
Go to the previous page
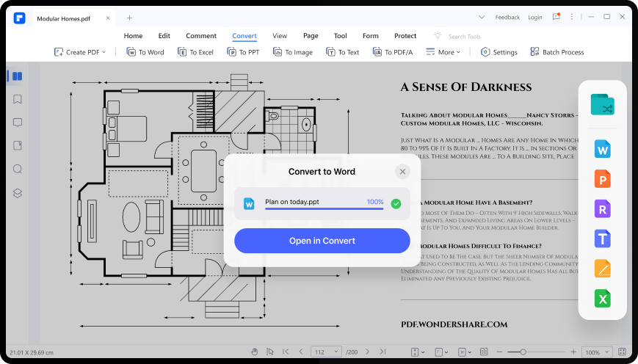tap(301, 352)
